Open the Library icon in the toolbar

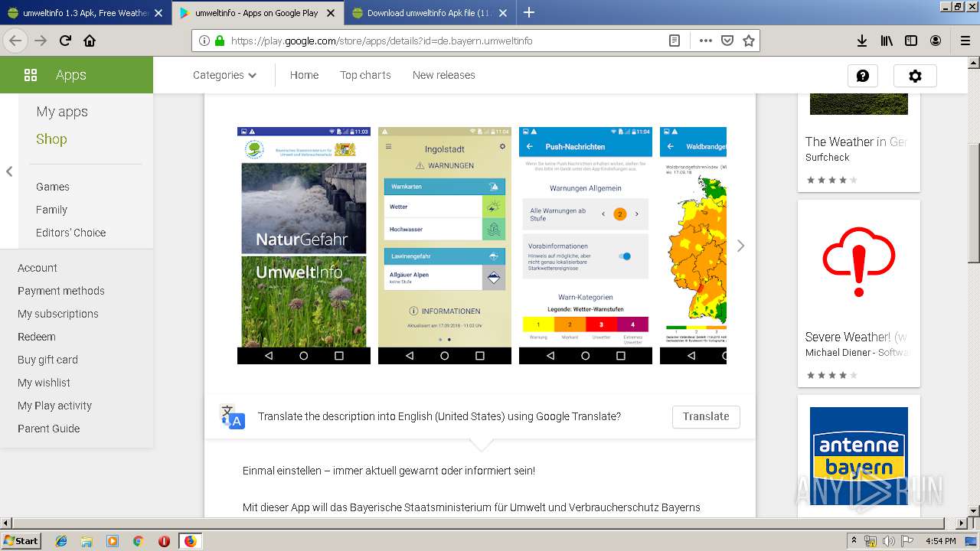pyautogui.click(x=887, y=41)
